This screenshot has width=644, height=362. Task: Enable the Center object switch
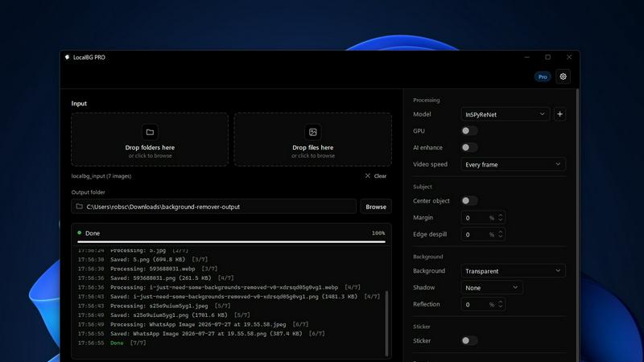click(x=469, y=200)
